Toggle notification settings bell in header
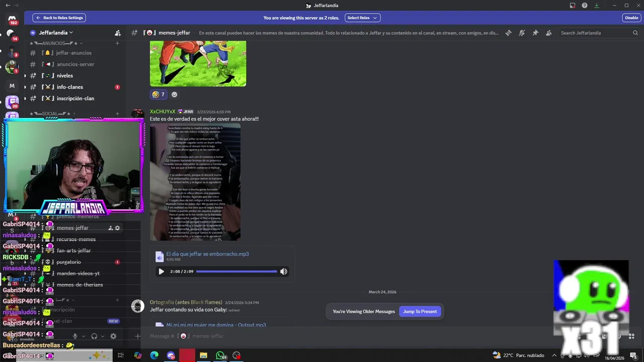The image size is (644, 362). tap(522, 33)
